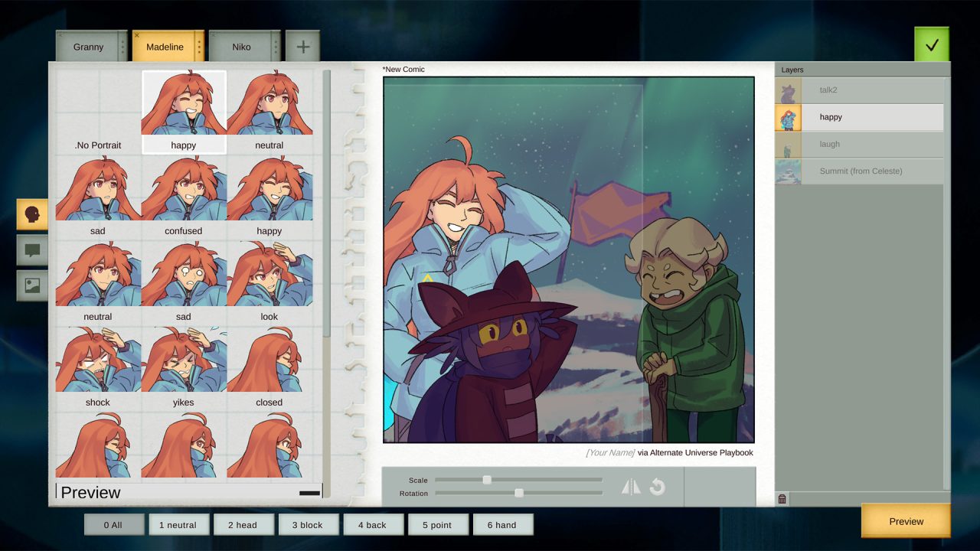980x551 pixels.
Task: Click the reset rotation arrow icon
Action: tap(658, 487)
